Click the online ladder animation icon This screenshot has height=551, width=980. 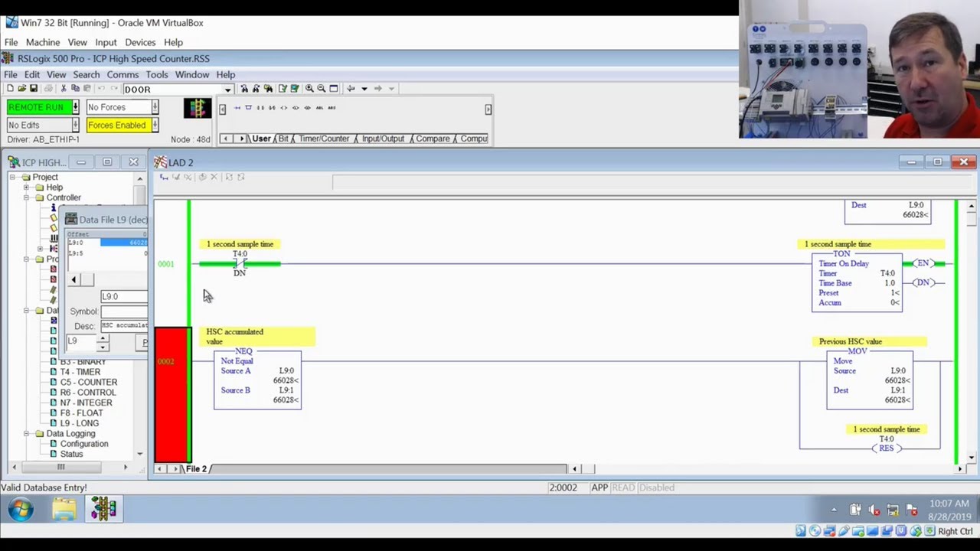[x=198, y=108]
